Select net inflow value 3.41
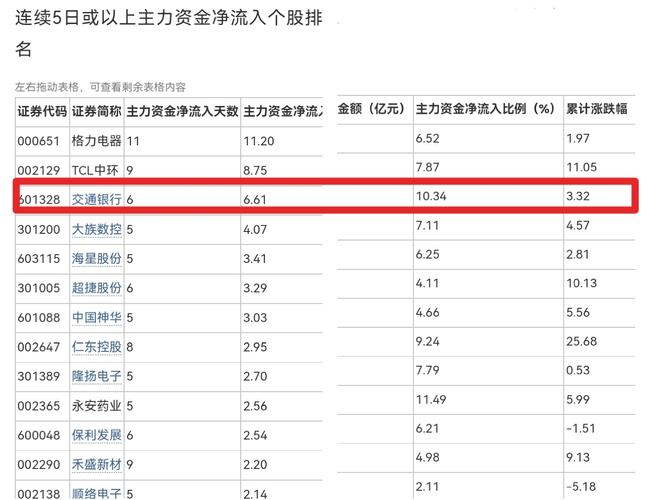The width and height of the screenshot is (650, 500). tap(255, 259)
